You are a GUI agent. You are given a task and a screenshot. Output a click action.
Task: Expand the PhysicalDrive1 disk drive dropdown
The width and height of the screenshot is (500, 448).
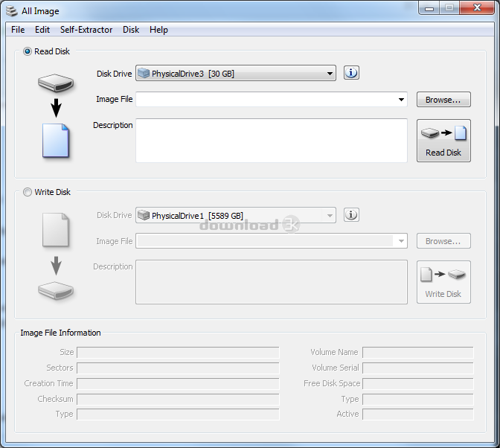click(x=330, y=216)
